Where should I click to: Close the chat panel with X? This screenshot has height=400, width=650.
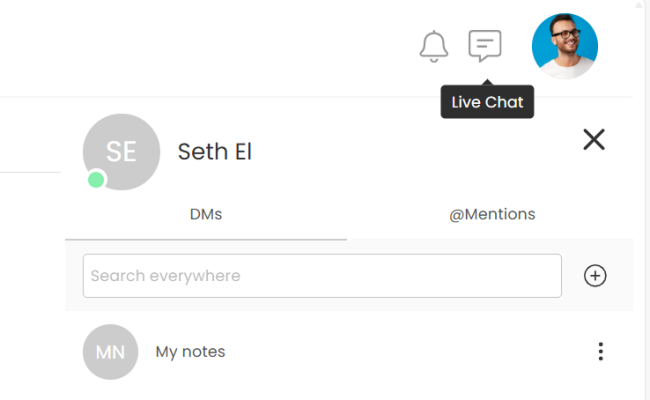click(594, 140)
